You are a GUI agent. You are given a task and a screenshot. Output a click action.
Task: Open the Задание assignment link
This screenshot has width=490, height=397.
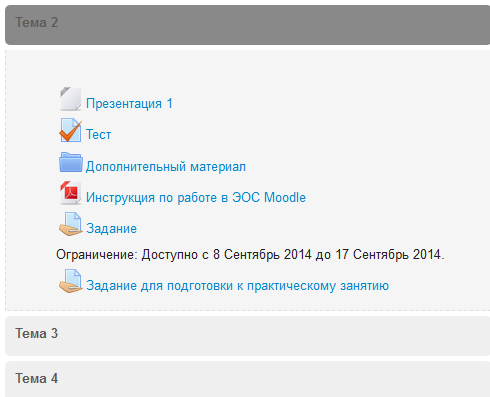(x=111, y=229)
